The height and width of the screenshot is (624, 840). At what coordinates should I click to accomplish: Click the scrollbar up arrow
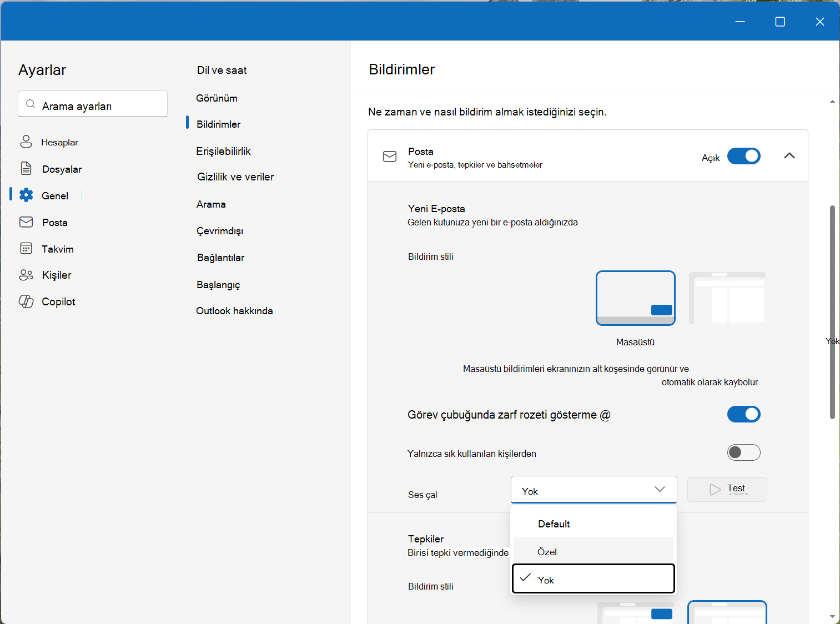832,101
